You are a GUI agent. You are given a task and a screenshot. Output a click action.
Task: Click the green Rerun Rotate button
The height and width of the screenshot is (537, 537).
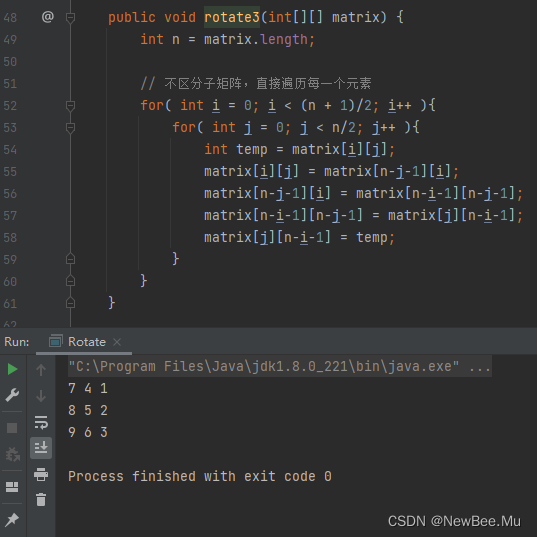[12, 369]
